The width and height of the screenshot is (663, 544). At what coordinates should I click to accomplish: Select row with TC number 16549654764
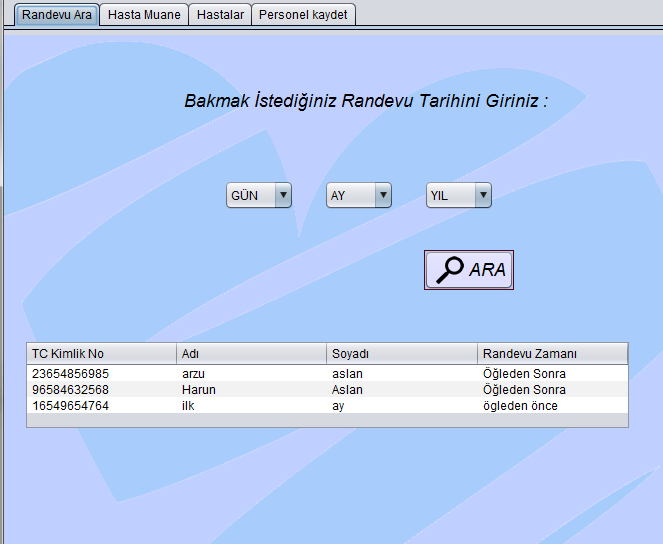(x=70, y=406)
